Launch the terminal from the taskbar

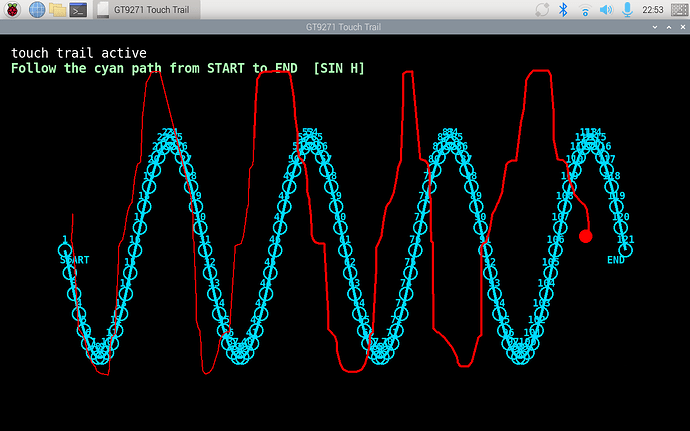point(78,10)
